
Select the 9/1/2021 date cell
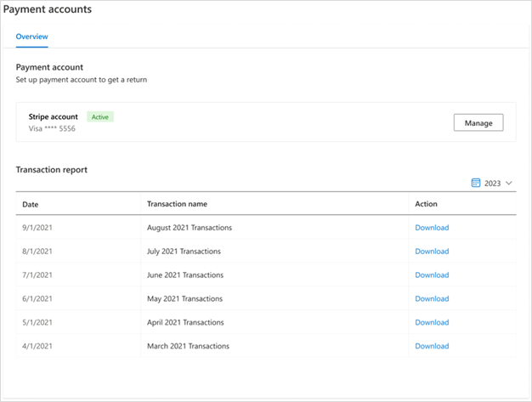[37, 228]
